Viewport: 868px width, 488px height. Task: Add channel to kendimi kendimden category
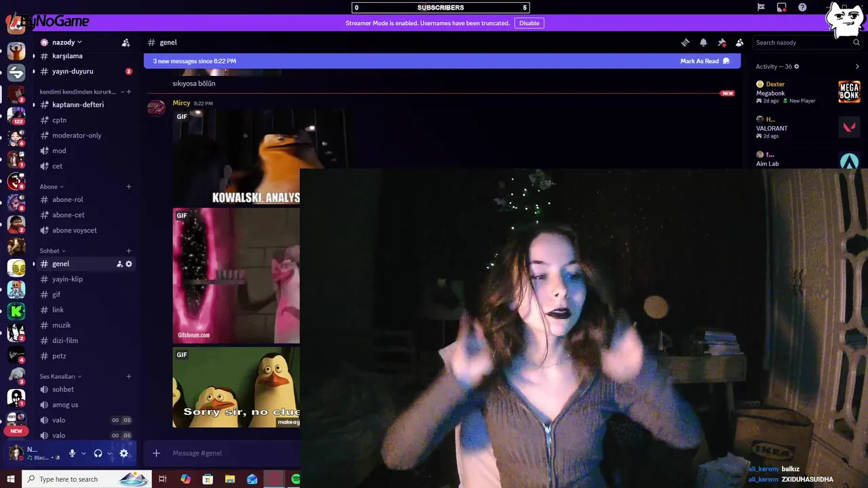129,91
